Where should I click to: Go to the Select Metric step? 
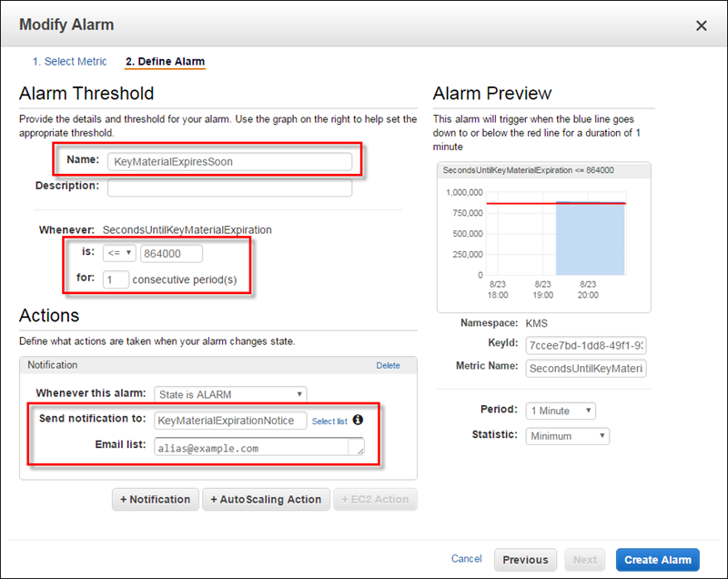70,62
